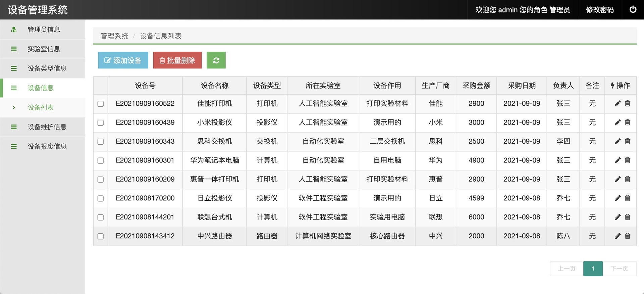
Task: Click the 设备号 column header
Action: 145,86
